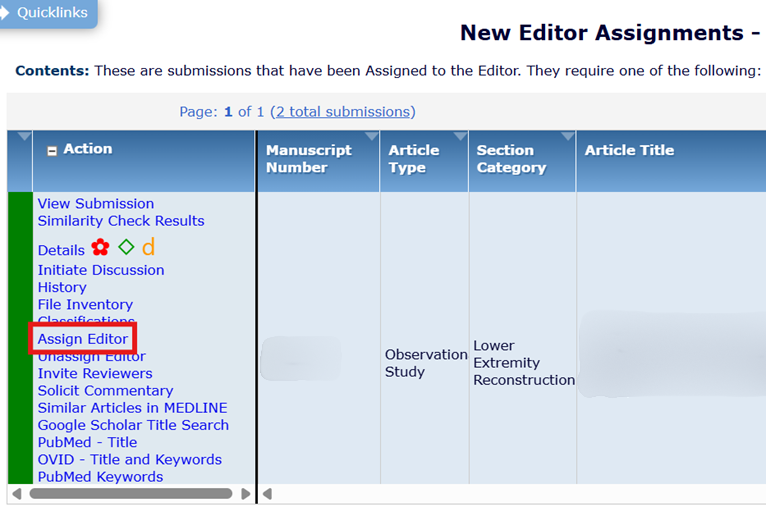
Task: Search Google Scholar Title Search link
Action: click(133, 425)
